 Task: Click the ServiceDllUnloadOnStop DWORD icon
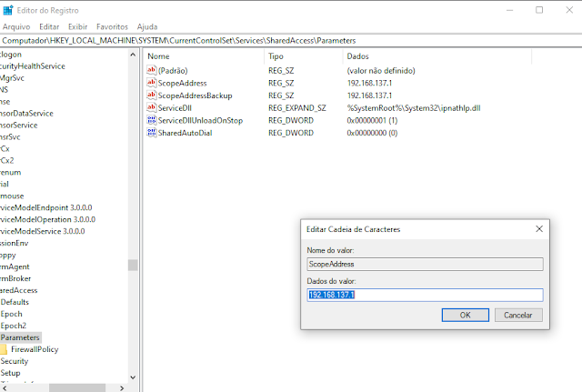point(152,120)
